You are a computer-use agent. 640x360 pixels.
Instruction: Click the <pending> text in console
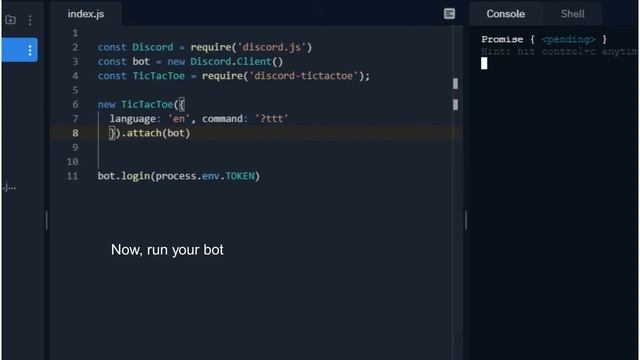(x=568, y=40)
